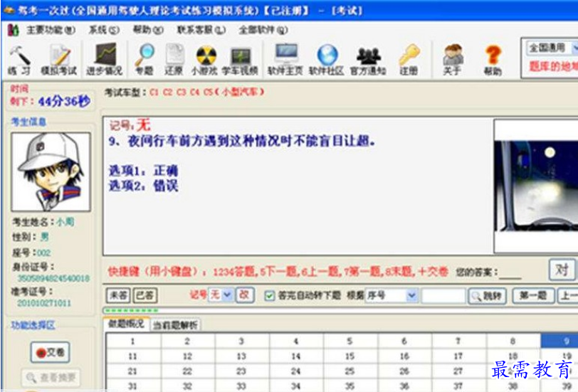Click the 注册 key icon
Image resolution: width=578 pixels, height=392 pixels.
409,60
